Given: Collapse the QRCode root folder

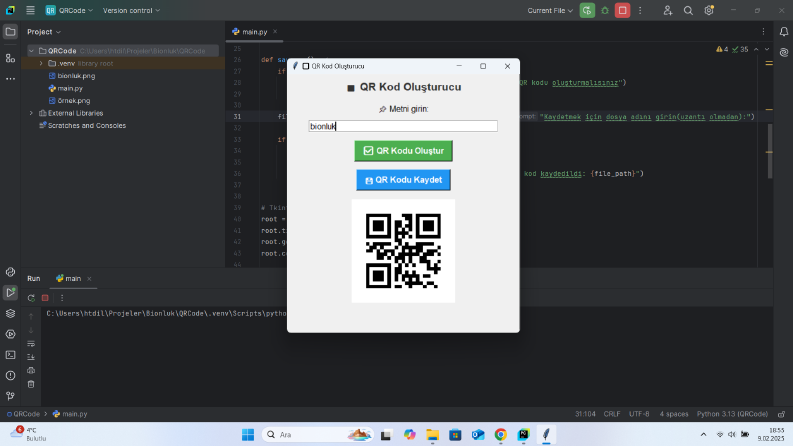Looking at the screenshot, I should tap(31, 51).
